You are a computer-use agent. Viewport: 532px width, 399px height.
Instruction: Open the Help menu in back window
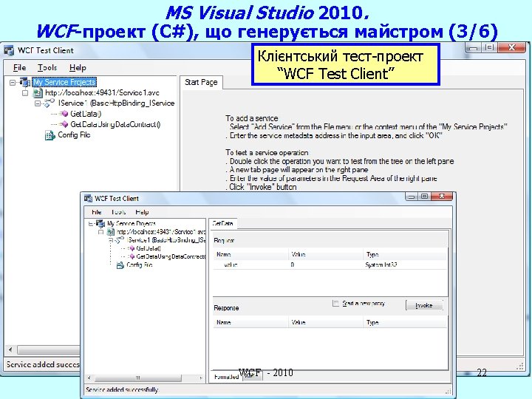click(x=78, y=68)
